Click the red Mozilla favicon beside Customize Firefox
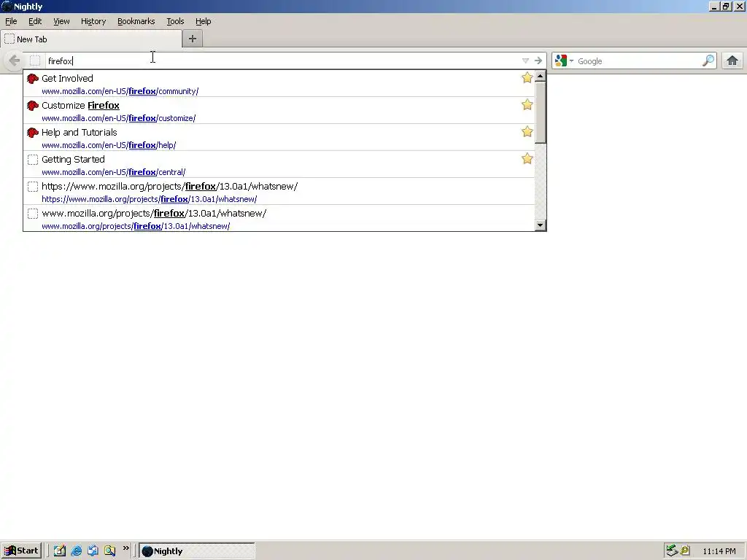The width and height of the screenshot is (747, 560). pos(32,106)
